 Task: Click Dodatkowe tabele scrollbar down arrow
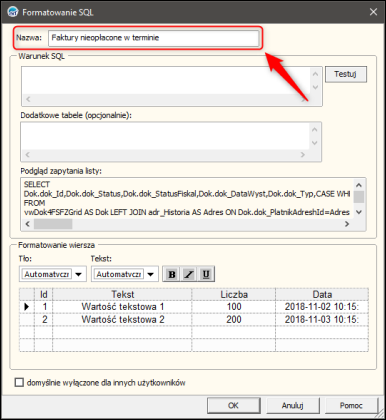click(x=315, y=143)
